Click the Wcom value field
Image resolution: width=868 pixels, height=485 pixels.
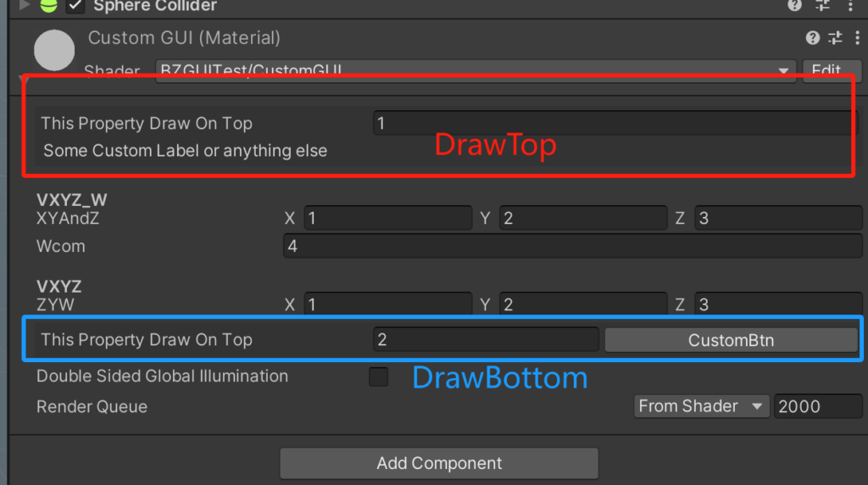pyautogui.click(x=572, y=247)
